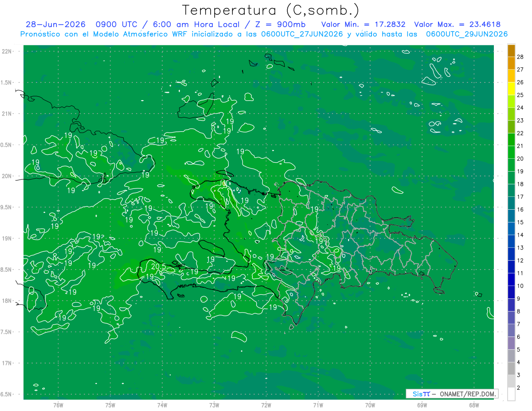
Task: Click the '17N' latitude axis label
Action: (x=8, y=363)
